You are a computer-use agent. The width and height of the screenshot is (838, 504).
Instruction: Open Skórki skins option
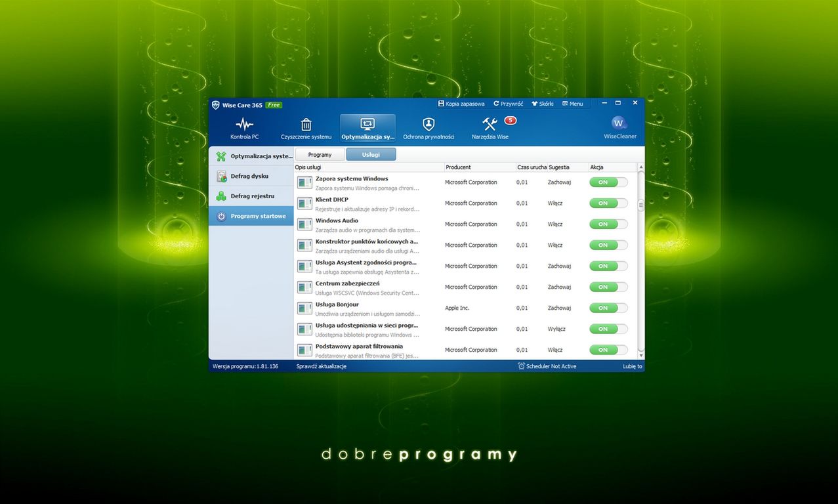click(543, 104)
